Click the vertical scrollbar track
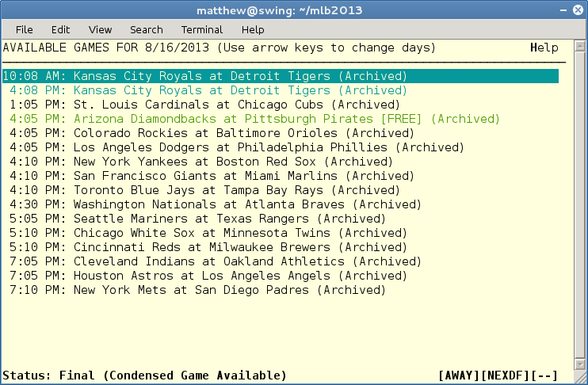 [x=580, y=205]
